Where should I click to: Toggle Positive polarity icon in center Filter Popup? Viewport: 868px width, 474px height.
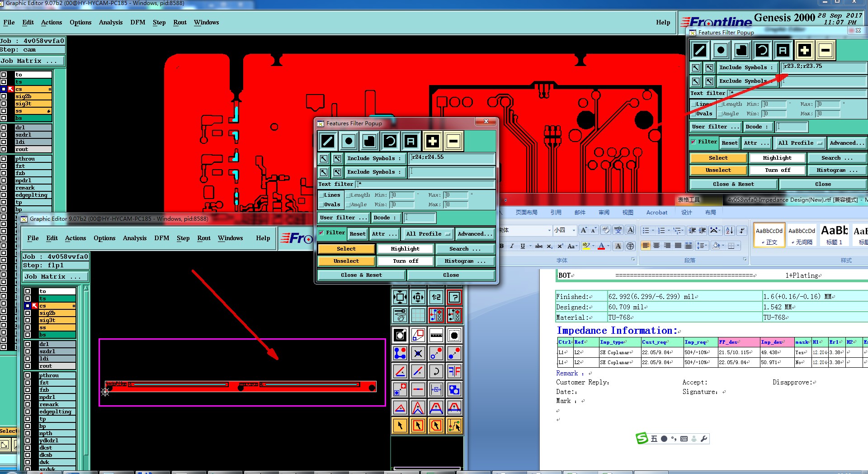pyautogui.click(x=432, y=141)
